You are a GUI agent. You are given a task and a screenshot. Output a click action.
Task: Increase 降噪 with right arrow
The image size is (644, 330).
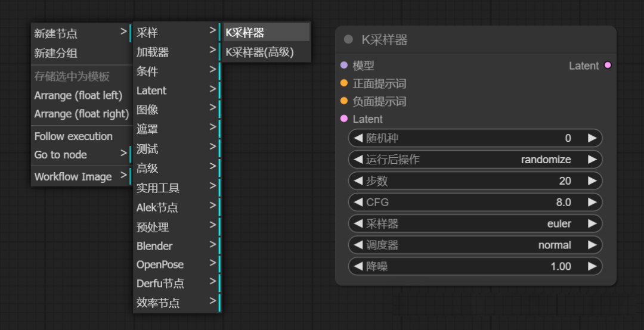click(x=592, y=266)
